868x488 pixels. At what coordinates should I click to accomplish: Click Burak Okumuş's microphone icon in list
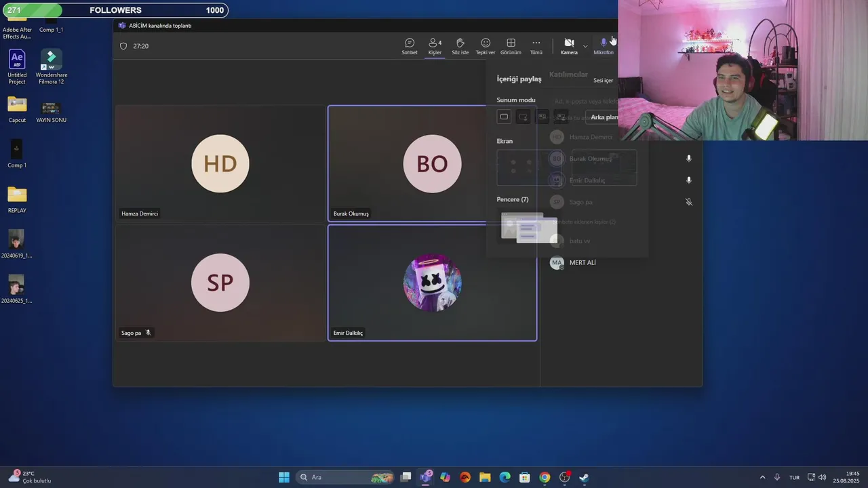tap(688, 159)
